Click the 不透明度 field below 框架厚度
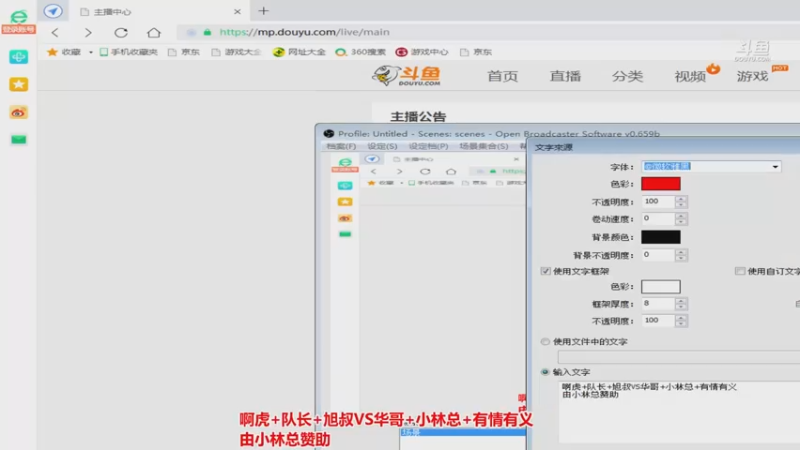The width and height of the screenshot is (800, 450). click(658, 320)
